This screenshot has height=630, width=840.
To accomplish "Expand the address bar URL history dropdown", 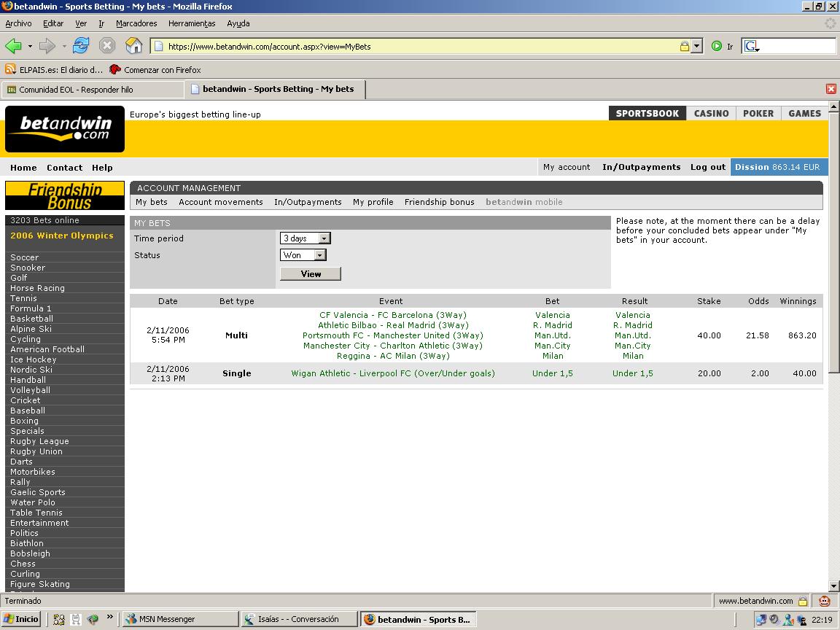I will pos(696,47).
